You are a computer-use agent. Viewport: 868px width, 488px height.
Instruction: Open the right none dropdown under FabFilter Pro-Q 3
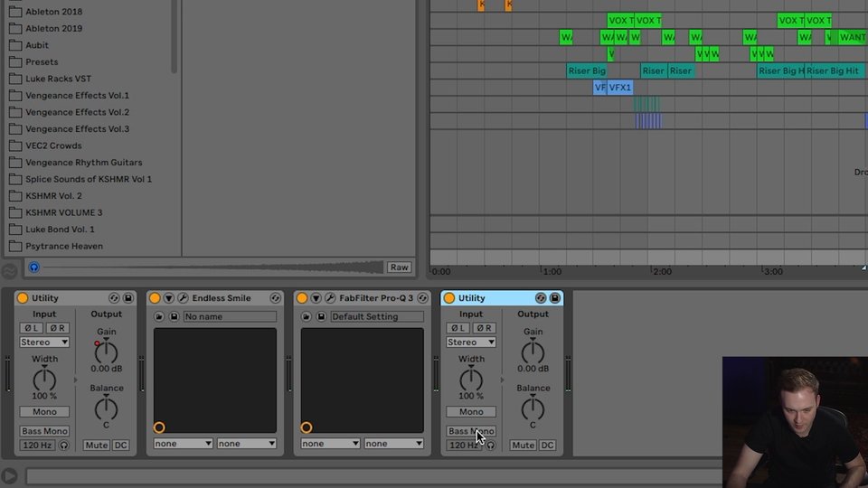click(393, 444)
